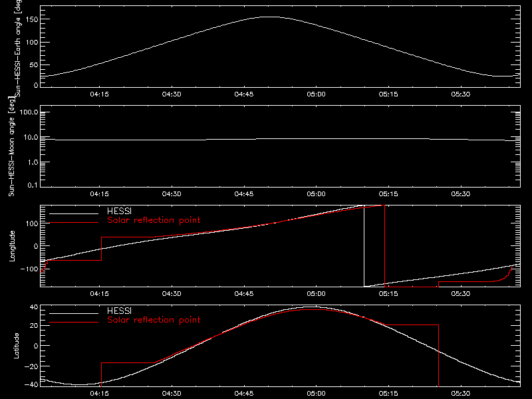
Task: Click the 100 tick on Earth angle plot
Action: click(x=33, y=43)
